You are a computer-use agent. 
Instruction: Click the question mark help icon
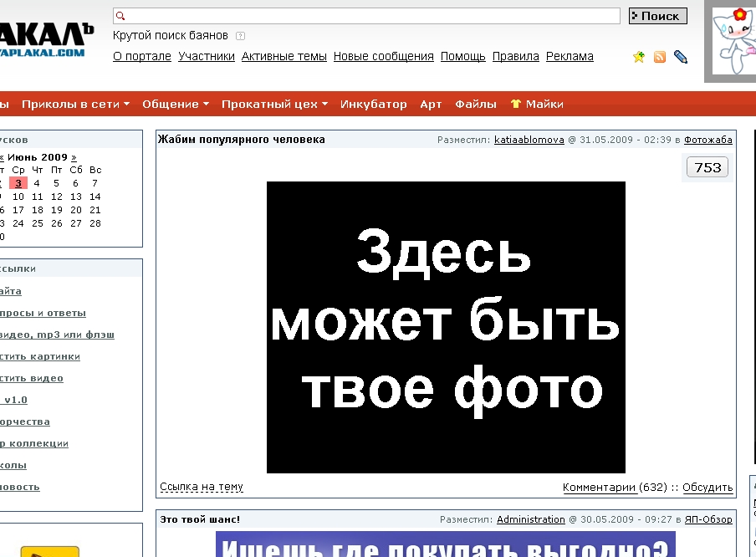tap(240, 36)
